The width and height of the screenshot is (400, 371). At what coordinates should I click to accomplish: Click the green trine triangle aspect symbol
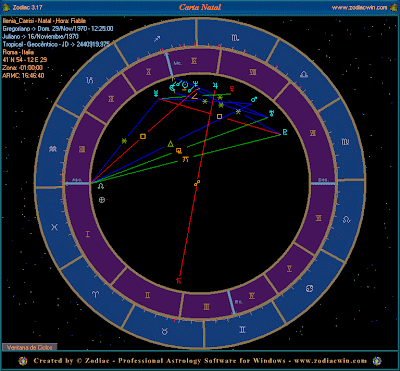click(x=170, y=144)
